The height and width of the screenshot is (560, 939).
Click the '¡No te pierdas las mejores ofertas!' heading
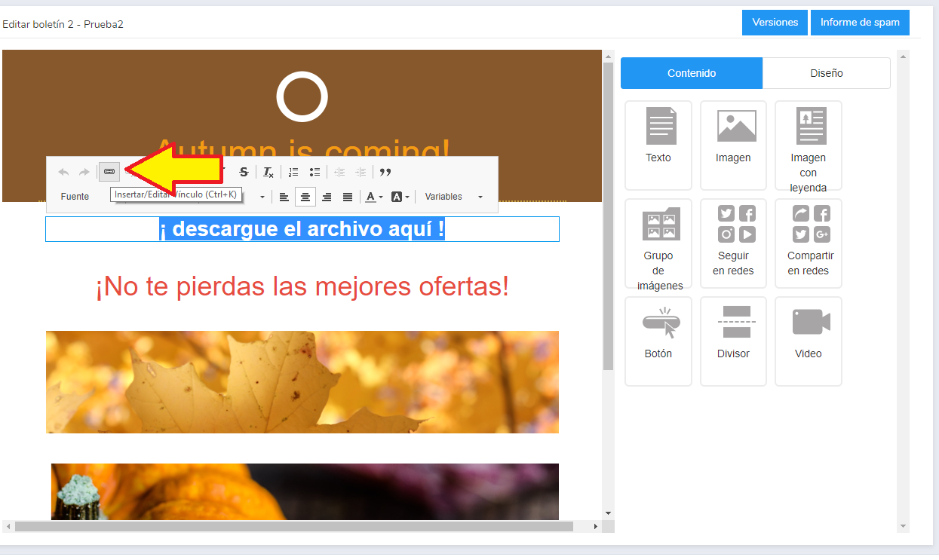tap(302, 286)
